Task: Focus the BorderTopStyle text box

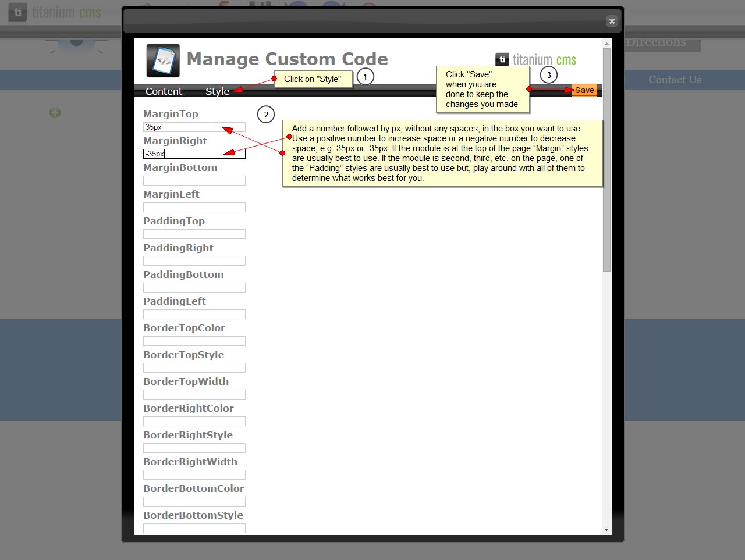Action: (194, 368)
